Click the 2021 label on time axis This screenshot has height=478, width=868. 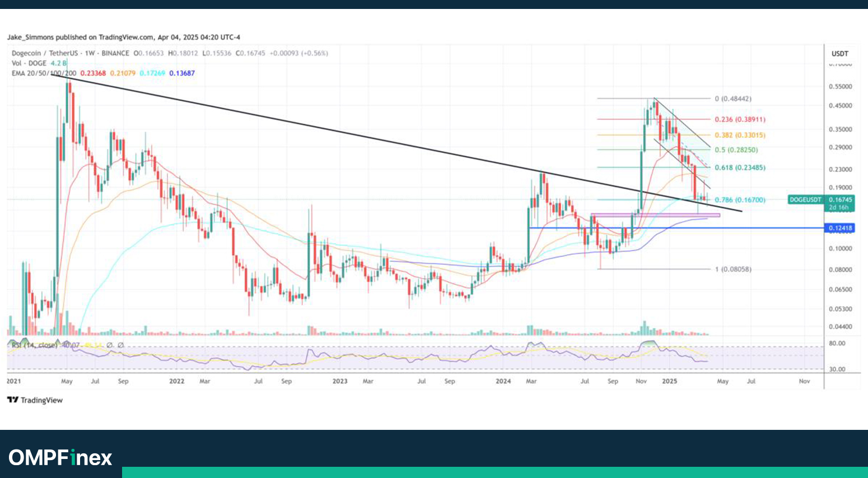(14, 381)
